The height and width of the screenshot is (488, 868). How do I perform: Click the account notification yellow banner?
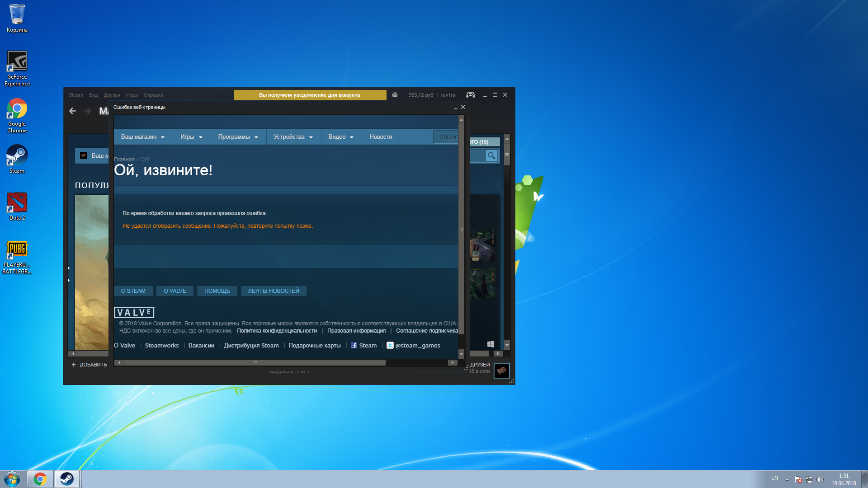coord(310,95)
